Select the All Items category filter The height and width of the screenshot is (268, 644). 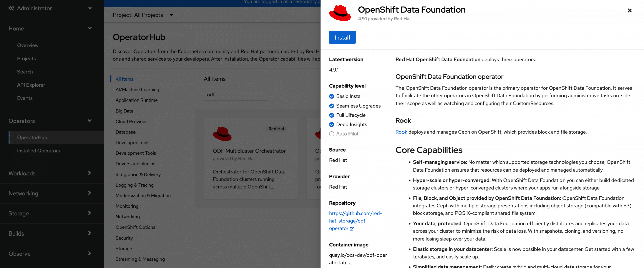(x=124, y=79)
